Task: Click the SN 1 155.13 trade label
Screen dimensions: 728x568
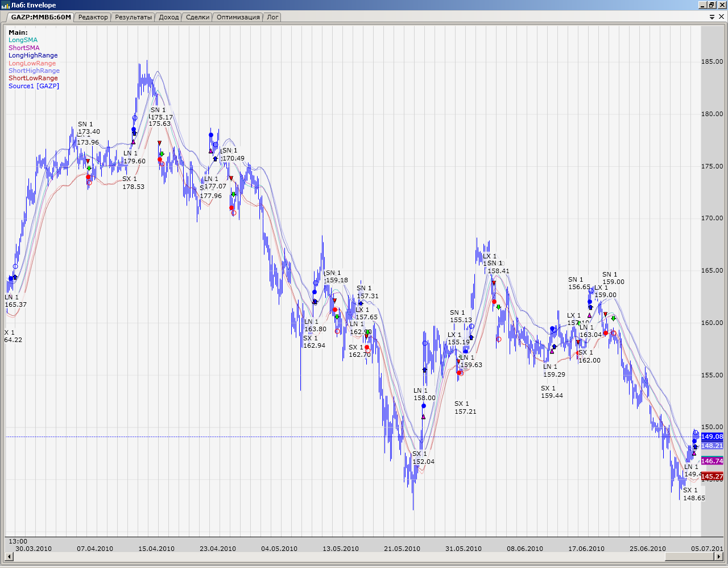Action: [x=461, y=316]
